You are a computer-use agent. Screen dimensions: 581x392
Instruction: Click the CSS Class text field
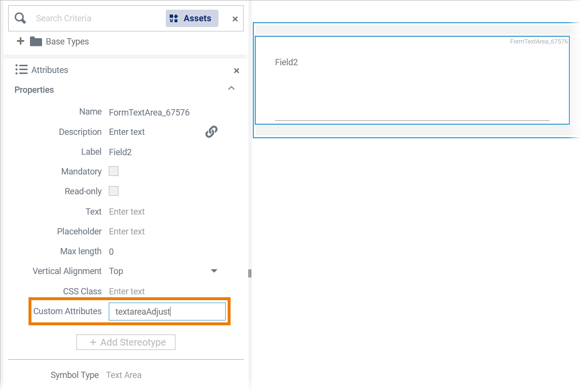(x=160, y=291)
